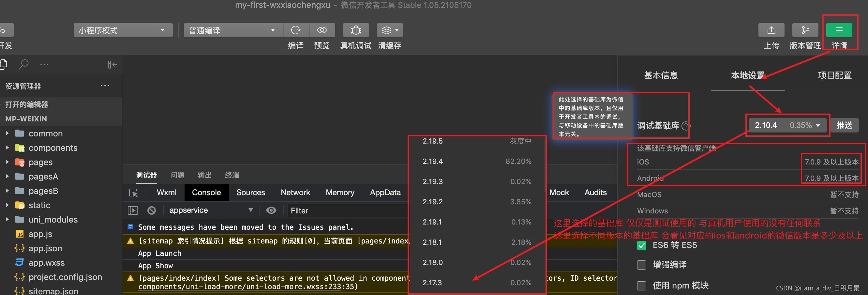This screenshot has width=868, height=295.
Task: Click the preview eye icon in toolbar
Action: pyautogui.click(x=322, y=30)
